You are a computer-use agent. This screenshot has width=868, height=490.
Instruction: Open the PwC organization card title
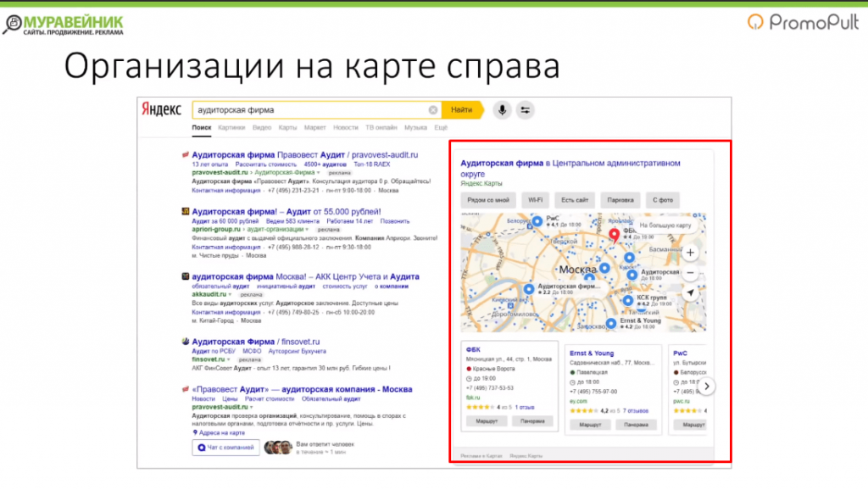tap(681, 354)
